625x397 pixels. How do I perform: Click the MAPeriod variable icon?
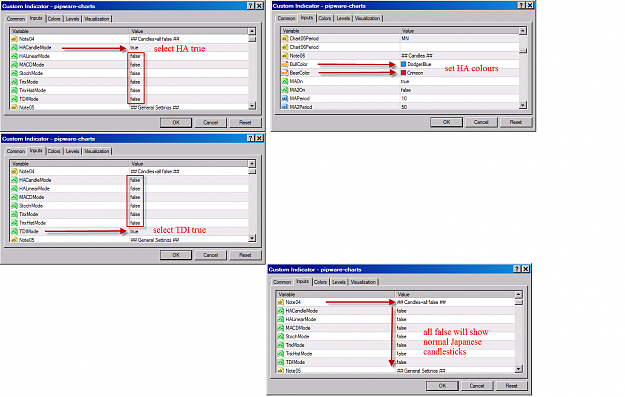[285, 98]
